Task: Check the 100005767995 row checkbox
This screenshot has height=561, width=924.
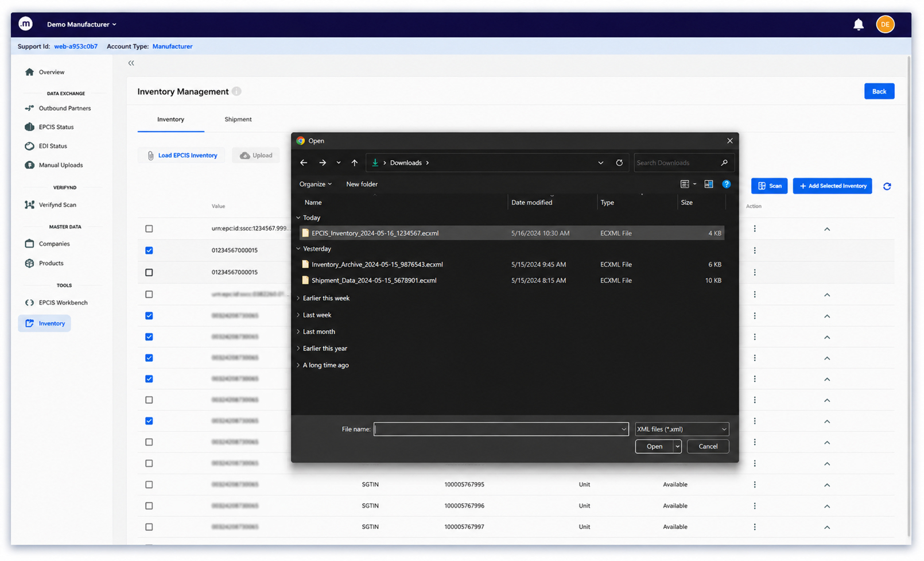Action: click(x=149, y=485)
